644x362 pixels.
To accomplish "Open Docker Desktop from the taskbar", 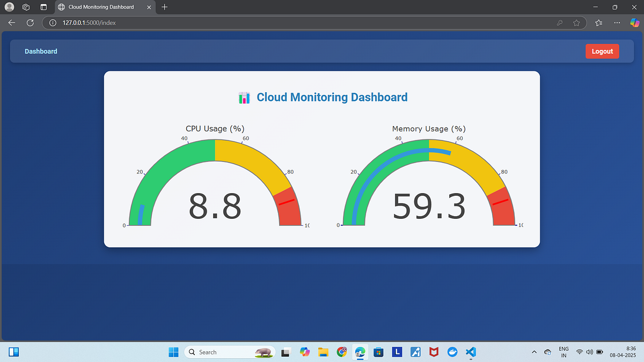I will 452,352.
